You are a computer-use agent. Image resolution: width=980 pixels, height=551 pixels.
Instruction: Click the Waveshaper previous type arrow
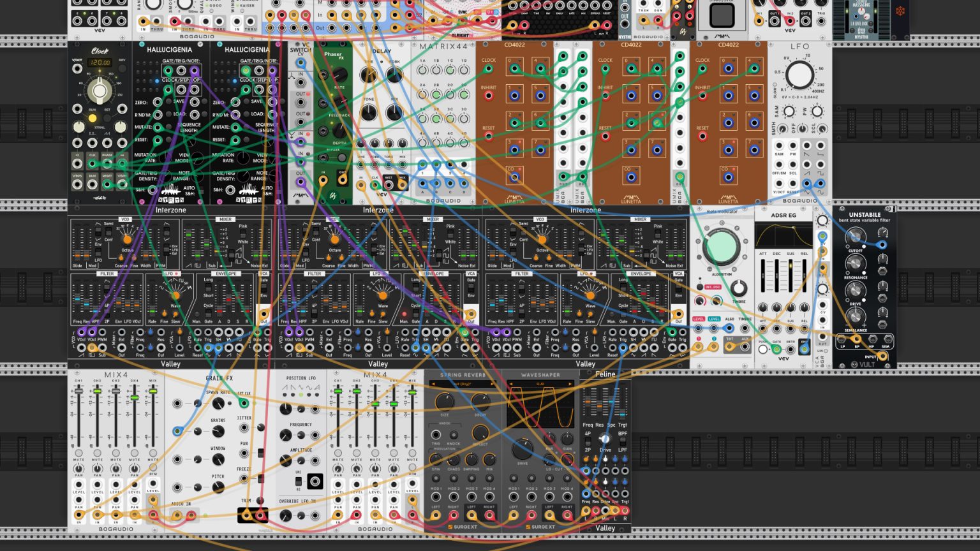click(x=510, y=384)
